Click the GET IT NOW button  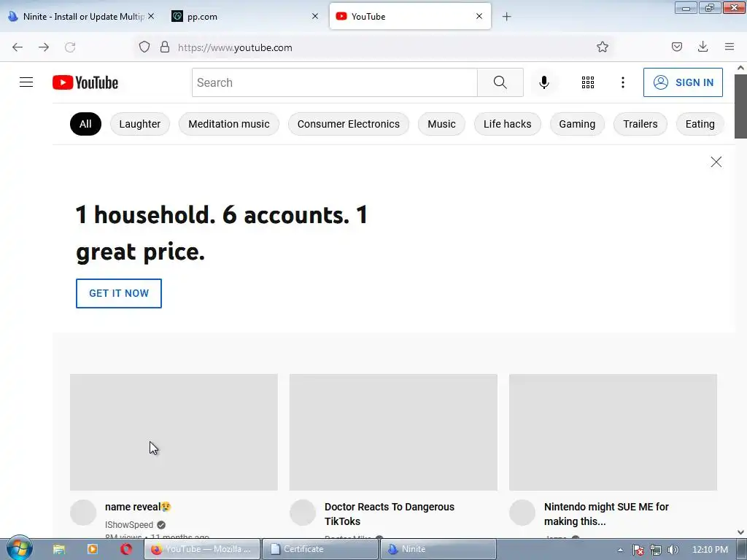(119, 293)
